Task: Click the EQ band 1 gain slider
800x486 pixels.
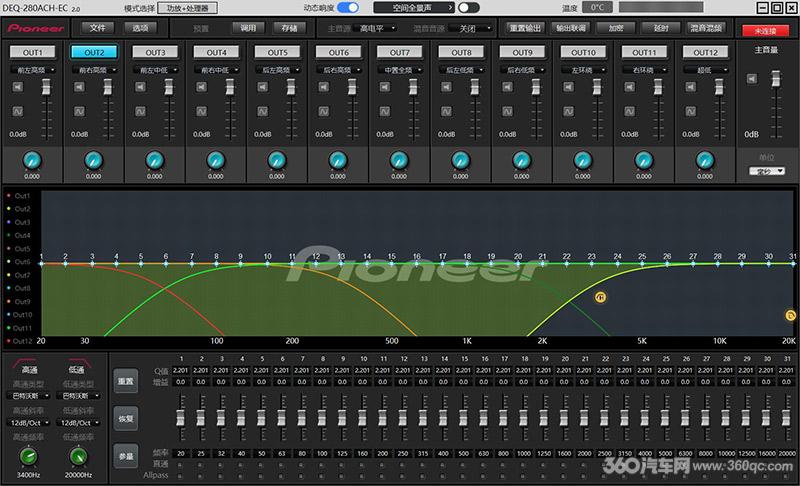Action: [181, 418]
